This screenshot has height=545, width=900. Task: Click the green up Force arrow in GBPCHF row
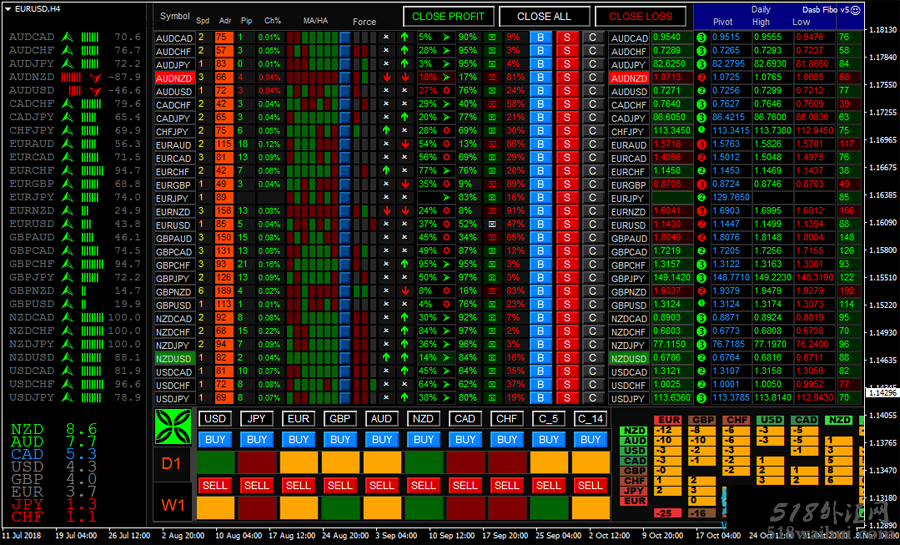405,264
